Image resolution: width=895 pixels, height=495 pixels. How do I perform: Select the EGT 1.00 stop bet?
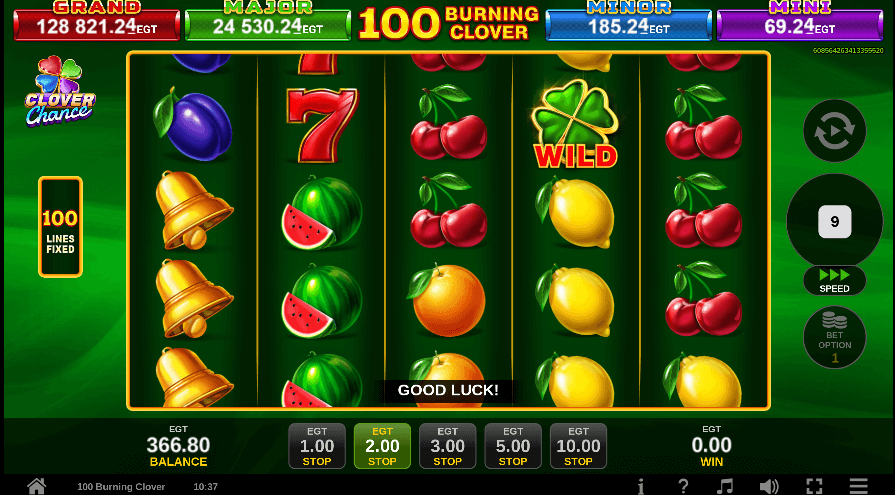click(317, 446)
